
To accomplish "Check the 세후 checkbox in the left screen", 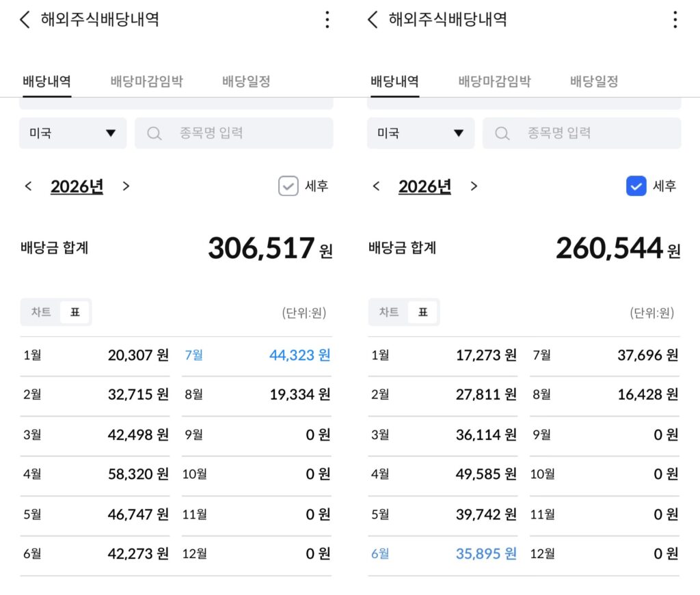I will click(288, 186).
